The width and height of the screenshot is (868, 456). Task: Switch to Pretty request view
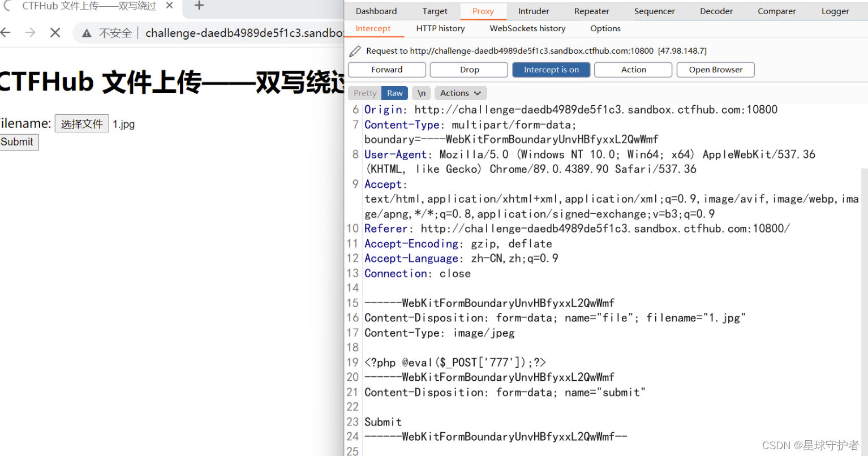point(365,93)
